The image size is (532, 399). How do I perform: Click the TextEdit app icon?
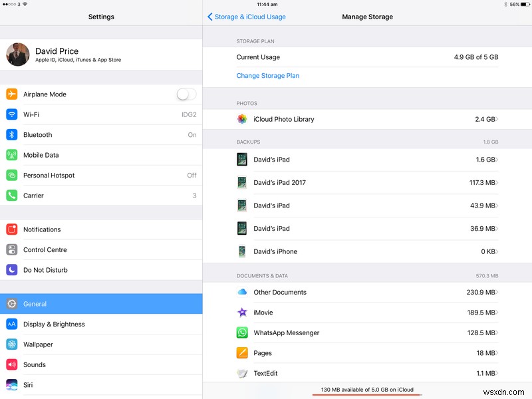click(242, 373)
